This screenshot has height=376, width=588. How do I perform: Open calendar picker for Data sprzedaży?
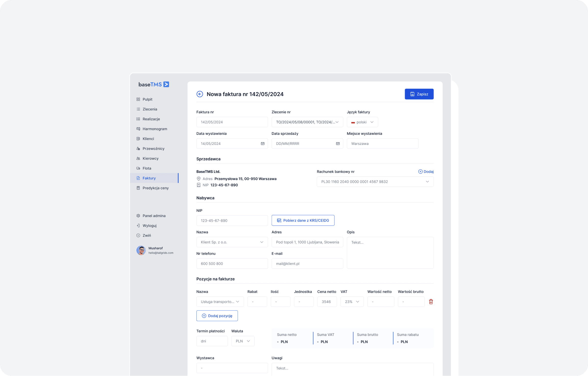point(338,144)
